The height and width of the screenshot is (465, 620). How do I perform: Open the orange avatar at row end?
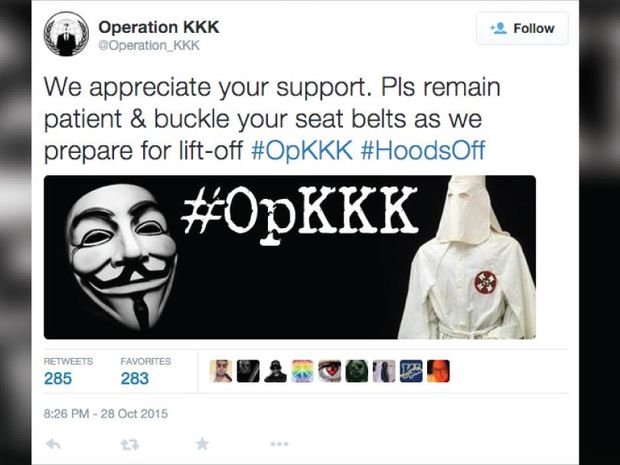point(438,371)
